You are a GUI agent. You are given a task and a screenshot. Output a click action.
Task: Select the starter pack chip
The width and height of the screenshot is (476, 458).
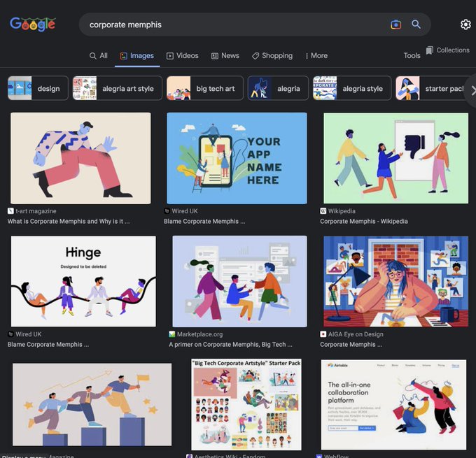click(x=431, y=88)
